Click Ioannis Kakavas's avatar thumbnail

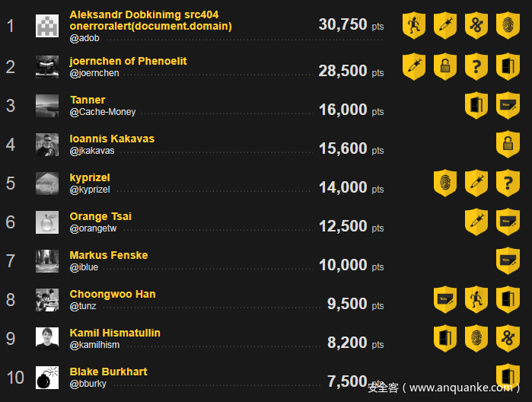[47, 144]
